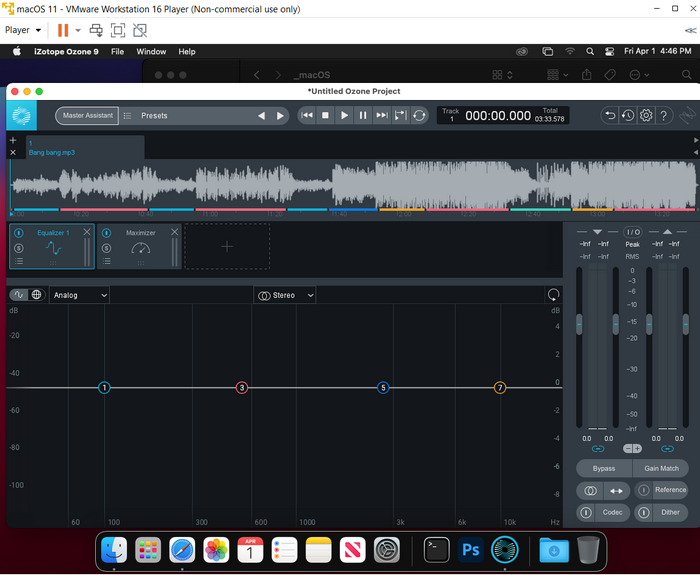This screenshot has height=575, width=700.
Task: Select EQ band node 7
Action: click(x=500, y=388)
